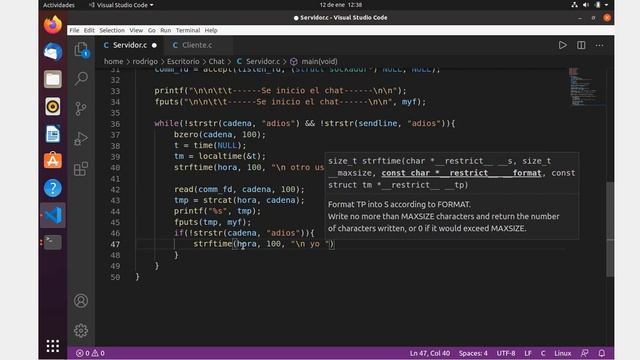Image resolution: width=640 pixels, height=360 pixels.
Task: Open Ubuntu Software from the dock
Action: pos(53,161)
